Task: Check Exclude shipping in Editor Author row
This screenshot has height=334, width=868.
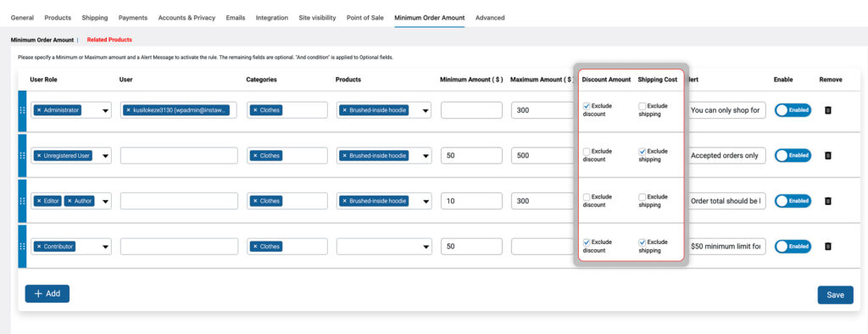Action: (643, 197)
